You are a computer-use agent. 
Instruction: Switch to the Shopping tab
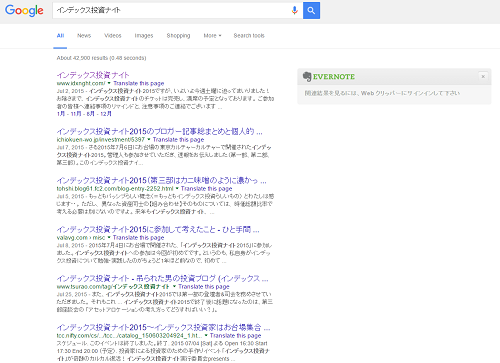click(x=178, y=36)
